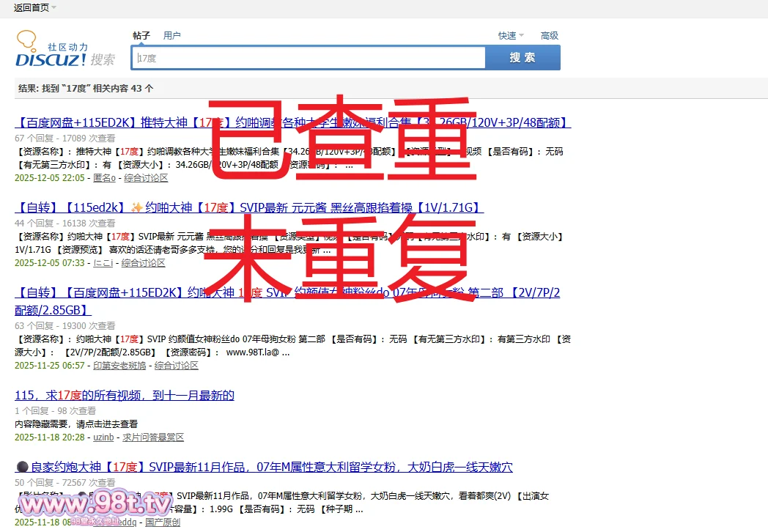Switch to the 用户 search tab
The image size is (768, 532).
tap(171, 35)
